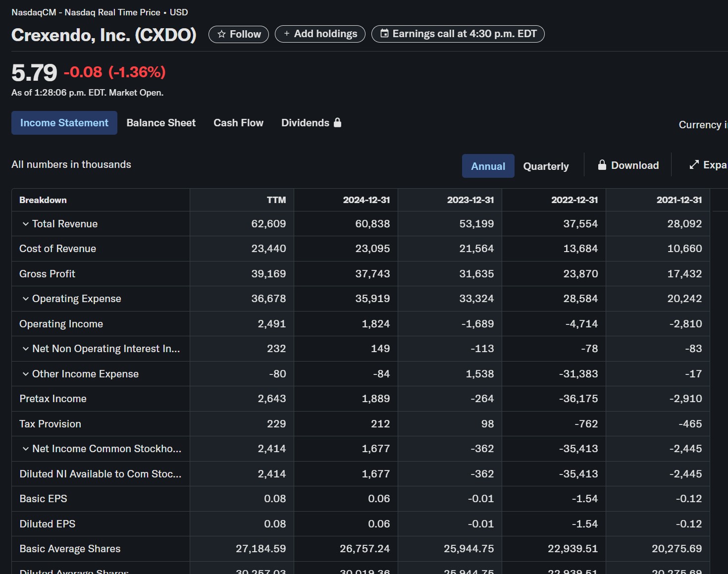Click TTM Basic Average Shares value 27,184.59
The height and width of the screenshot is (574, 728).
pos(261,549)
